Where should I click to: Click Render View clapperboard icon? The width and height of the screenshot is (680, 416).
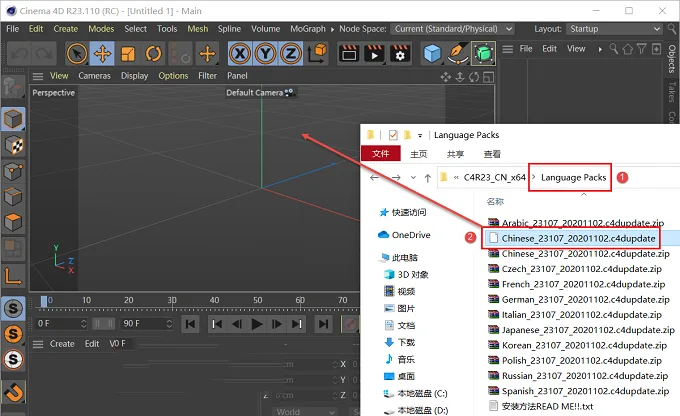pyautogui.click(x=349, y=54)
